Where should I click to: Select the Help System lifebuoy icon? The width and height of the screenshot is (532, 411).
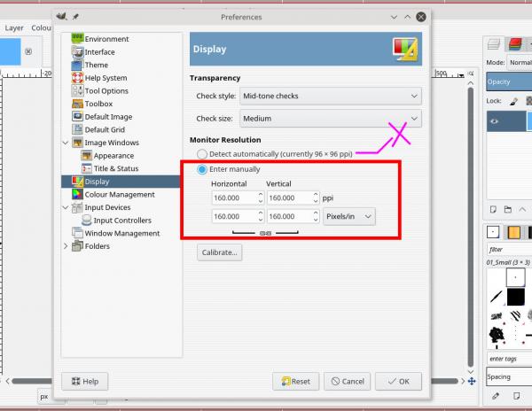(77, 78)
